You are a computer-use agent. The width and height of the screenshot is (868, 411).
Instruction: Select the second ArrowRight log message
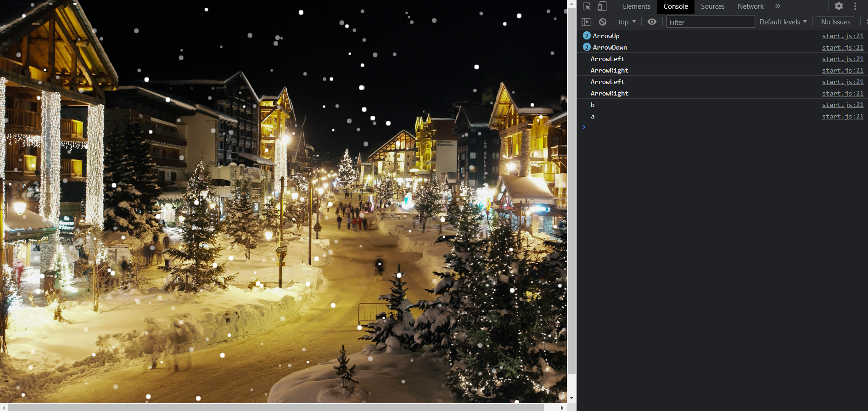point(609,93)
